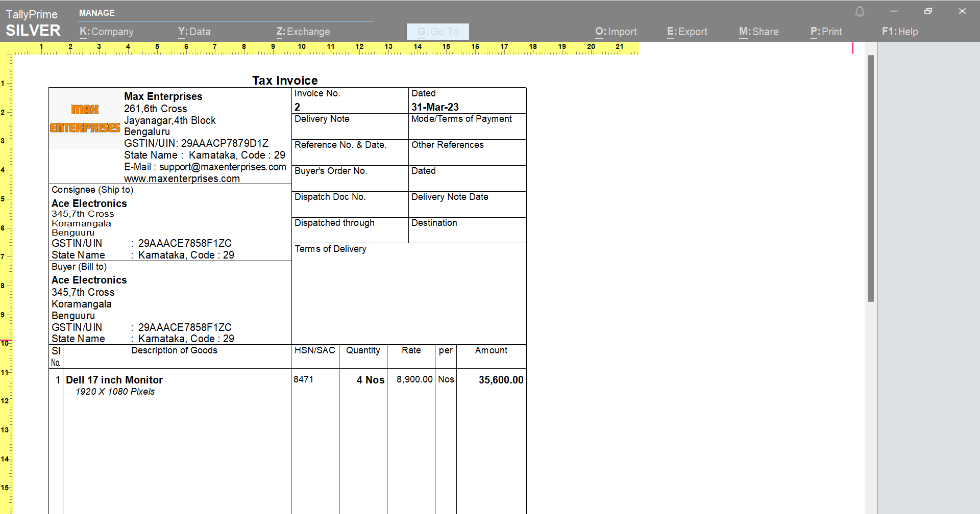The image size is (980, 514).
Task: Click the Invoice No. field showing 2
Action: coord(297,107)
